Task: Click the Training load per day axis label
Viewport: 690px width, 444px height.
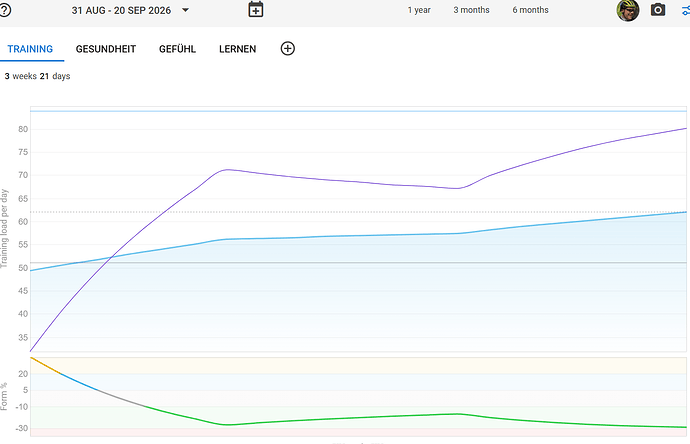Action: click(4, 229)
